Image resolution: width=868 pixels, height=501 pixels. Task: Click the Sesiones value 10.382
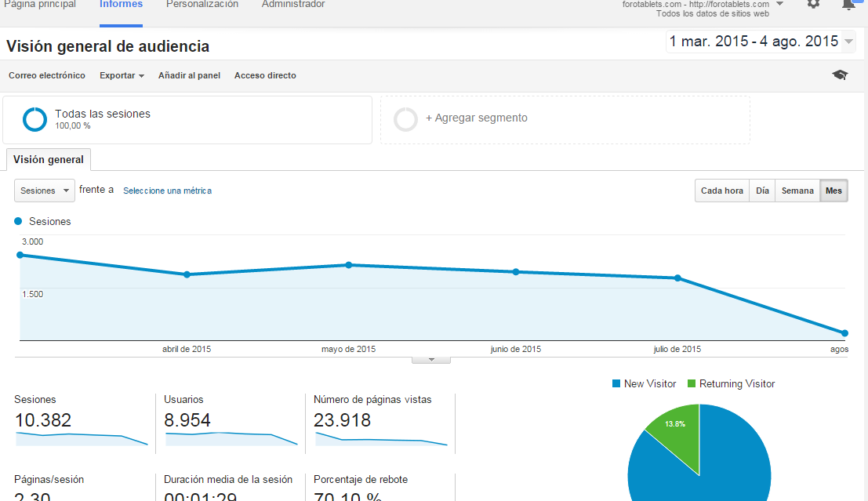(x=43, y=420)
